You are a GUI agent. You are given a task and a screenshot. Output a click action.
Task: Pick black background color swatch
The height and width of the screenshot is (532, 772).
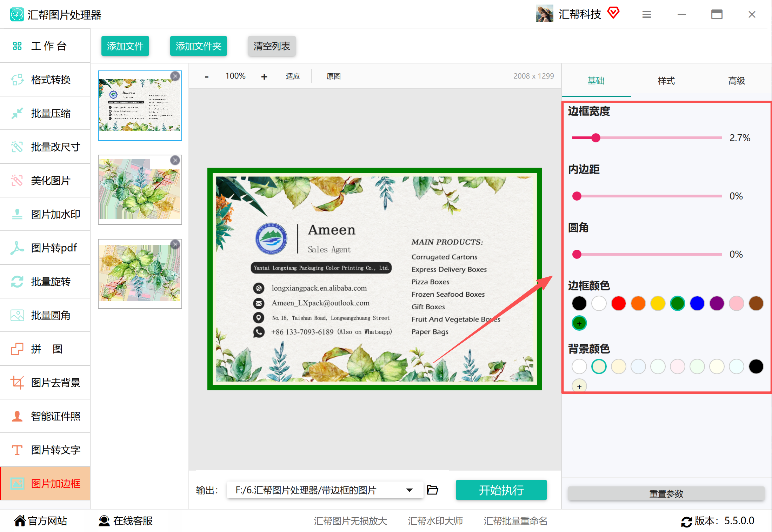pos(756,366)
